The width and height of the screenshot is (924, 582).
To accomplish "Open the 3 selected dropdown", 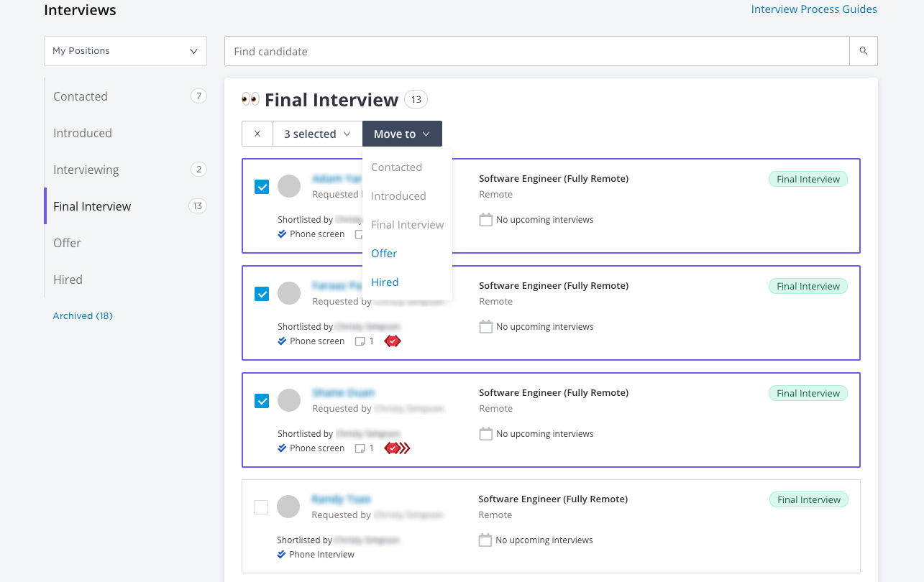I will click(317, 134).
